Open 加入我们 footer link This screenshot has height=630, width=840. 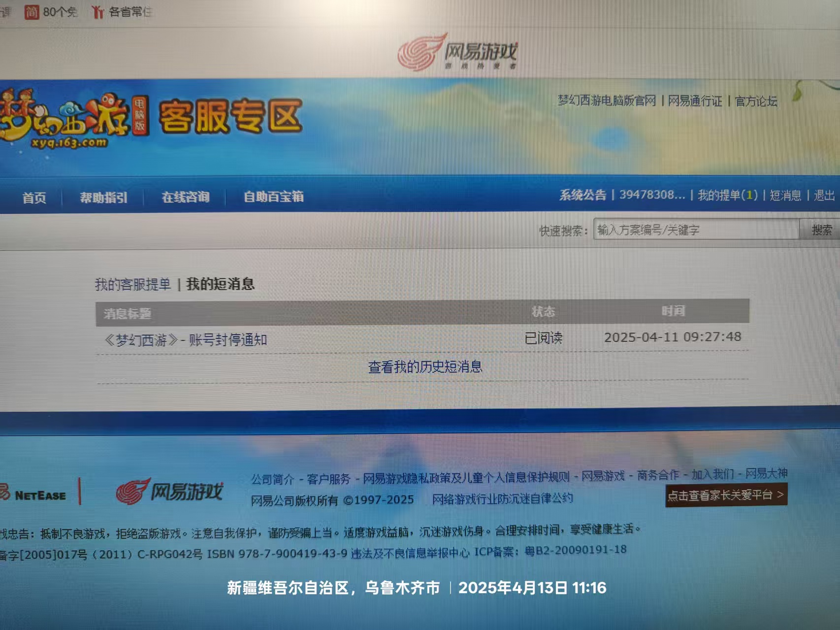coord(712,474)
